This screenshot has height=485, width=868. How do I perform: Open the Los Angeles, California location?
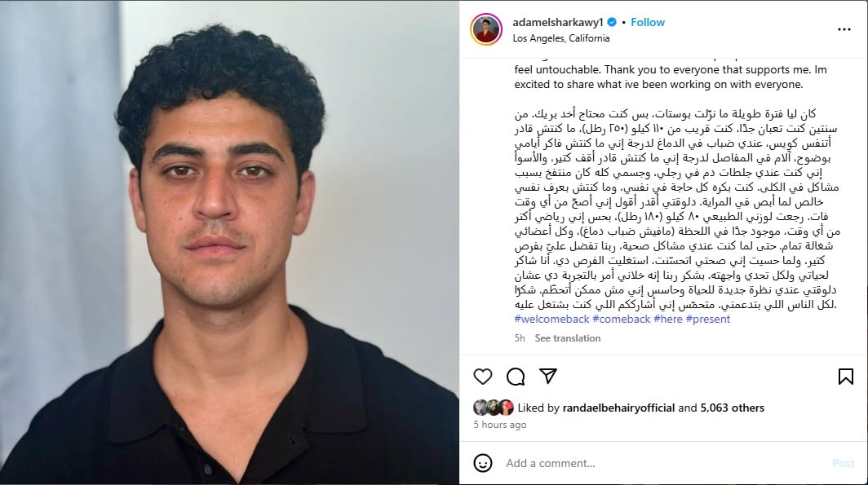coord(560,38)
